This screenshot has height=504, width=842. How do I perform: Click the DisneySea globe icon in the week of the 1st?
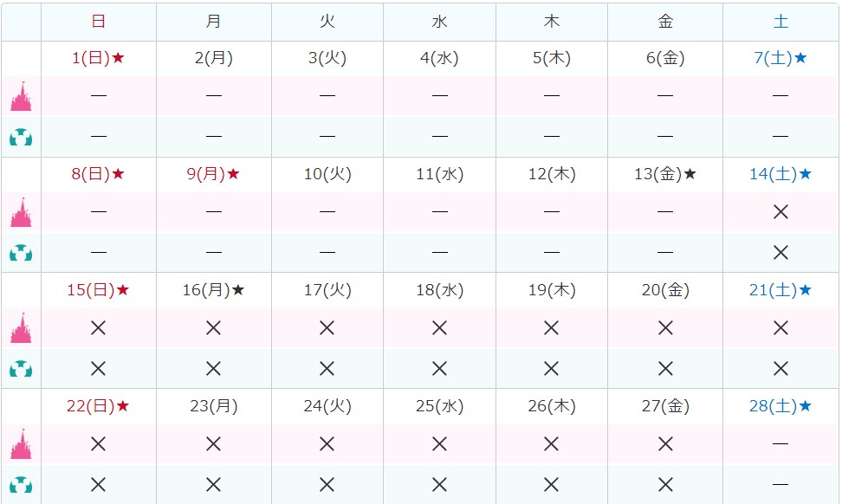pyautogui.click(x=21, y=136)
